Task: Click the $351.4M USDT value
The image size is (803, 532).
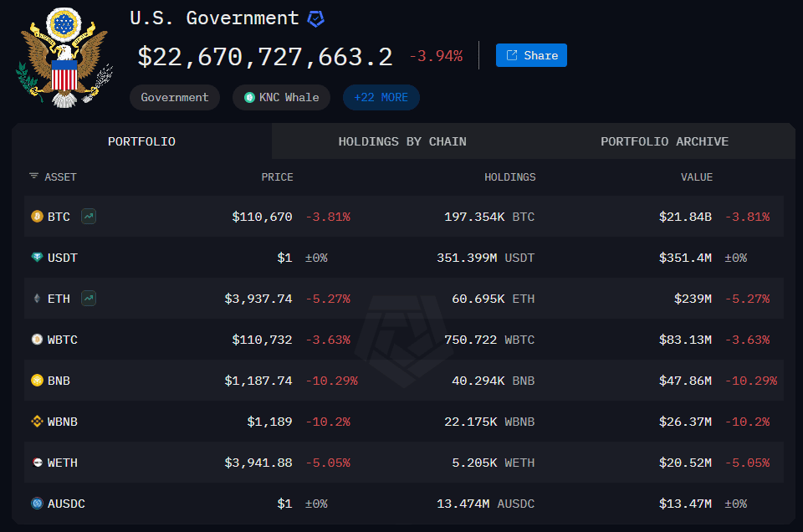Action: coord(685,258)
